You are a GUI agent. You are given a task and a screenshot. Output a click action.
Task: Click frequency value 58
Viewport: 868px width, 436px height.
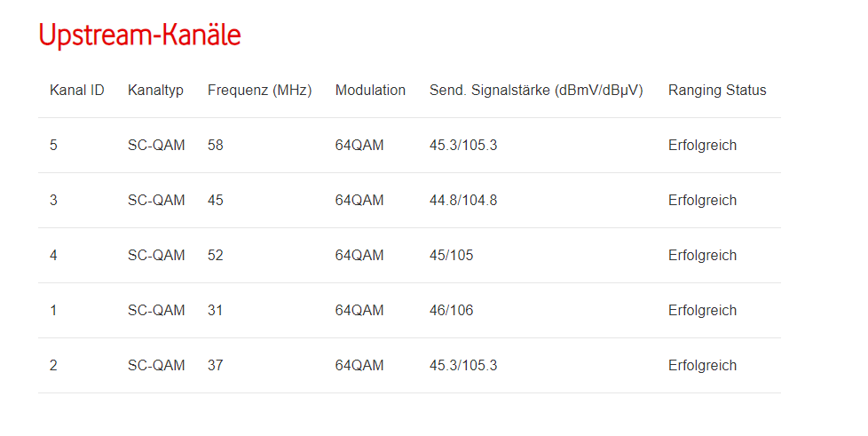[216, 145]
